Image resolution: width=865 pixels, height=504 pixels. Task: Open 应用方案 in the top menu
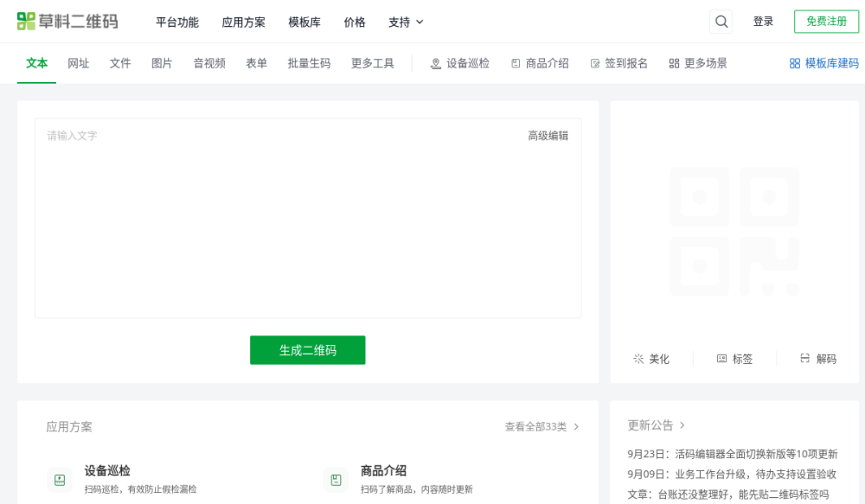pos(243,22)
